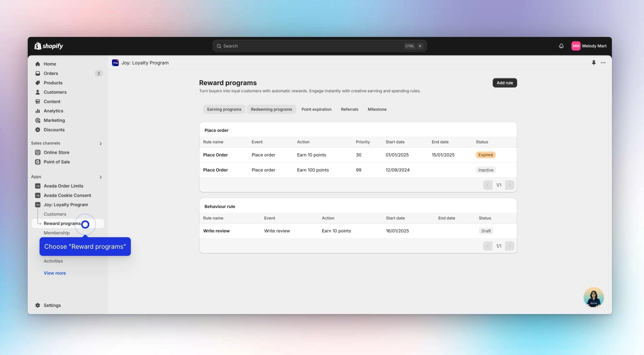
Task: Click the View more link
Action: (55, 273)
